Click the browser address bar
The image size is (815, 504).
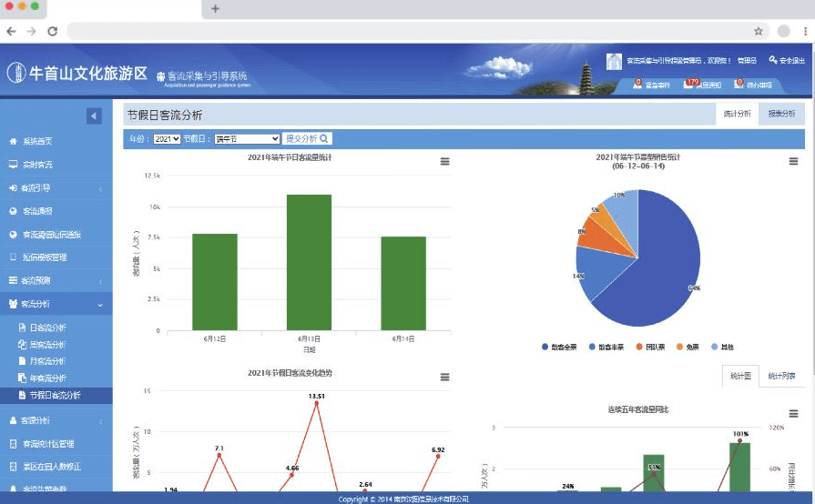point(410,31)
